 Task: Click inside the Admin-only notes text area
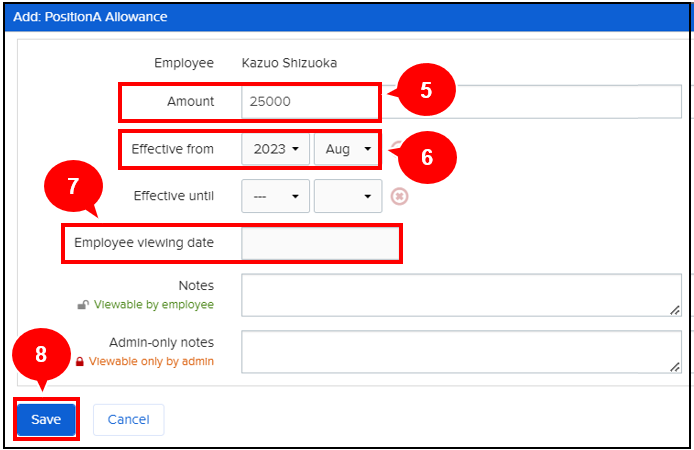461,352
